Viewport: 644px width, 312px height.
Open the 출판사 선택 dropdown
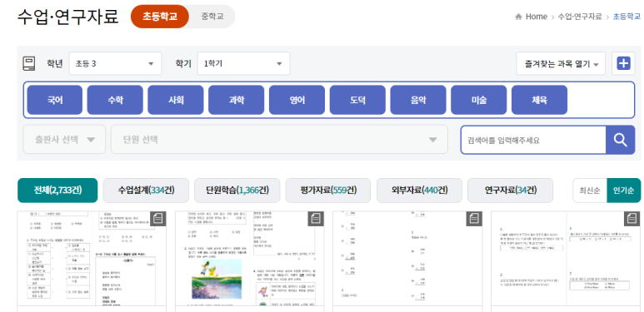pos(64,140)
